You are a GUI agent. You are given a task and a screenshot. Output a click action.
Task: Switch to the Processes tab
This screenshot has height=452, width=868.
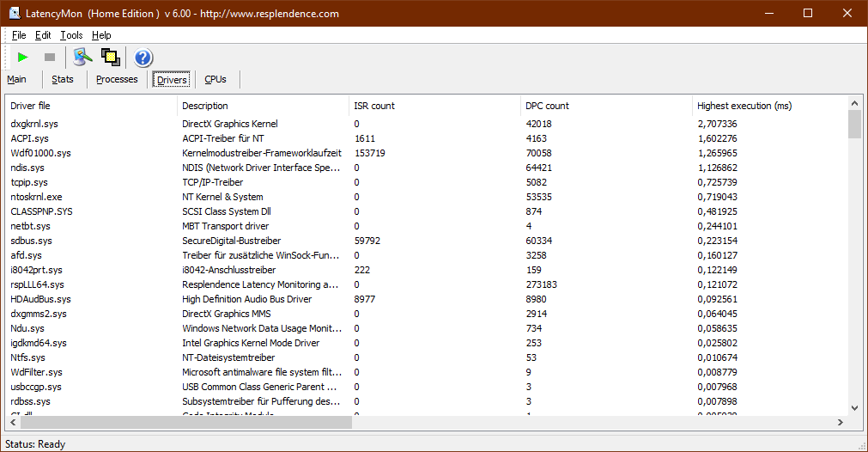click(117, 79)
